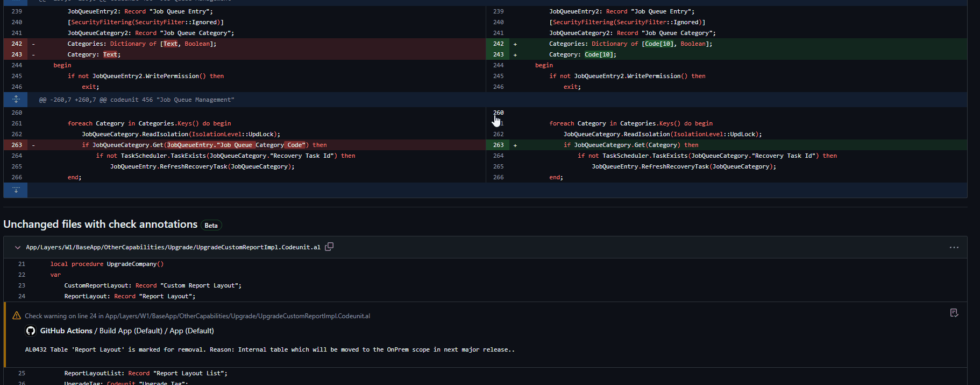980x385 pixels.
Task: Click the GitHub logo beside GitHub Actions
Action: pos(31,331)
